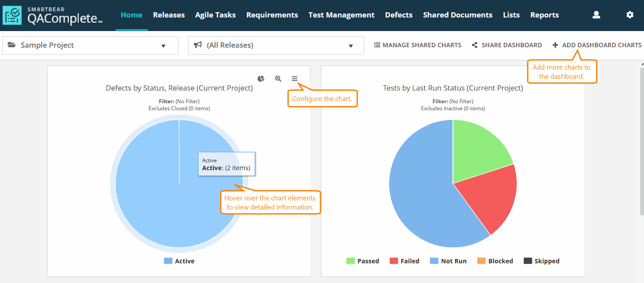Click the ADD DASHBOARD CHARTS link

click(601, 45)
